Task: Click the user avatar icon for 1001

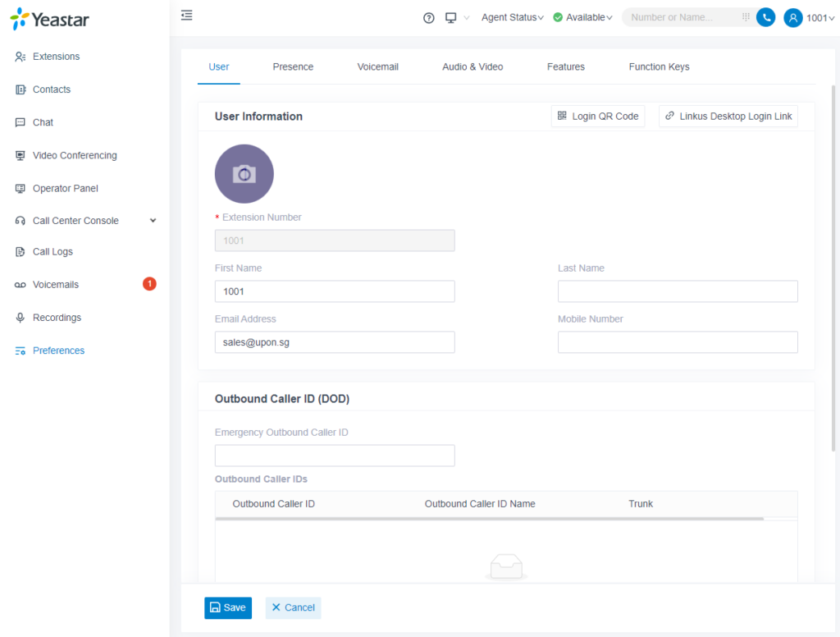Action: tap(792, 17)
